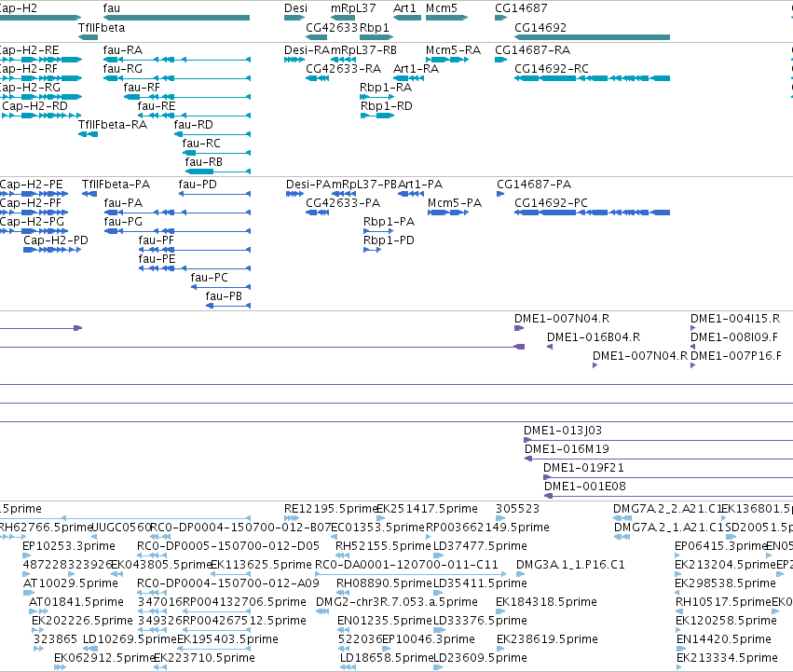Click the CG14687 gene label
The height and width of the screenshot is (672, 793).
click(x=521, y=8)
